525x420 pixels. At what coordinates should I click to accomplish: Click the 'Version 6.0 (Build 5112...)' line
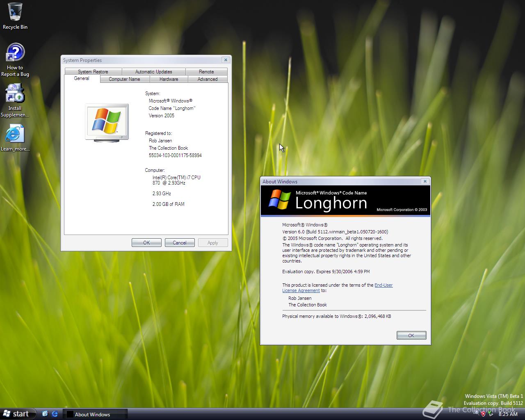coord(335,232)
